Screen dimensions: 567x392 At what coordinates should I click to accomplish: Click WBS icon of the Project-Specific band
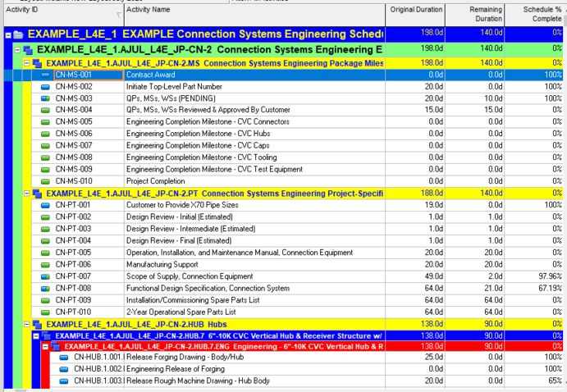(x=37, y=194)
